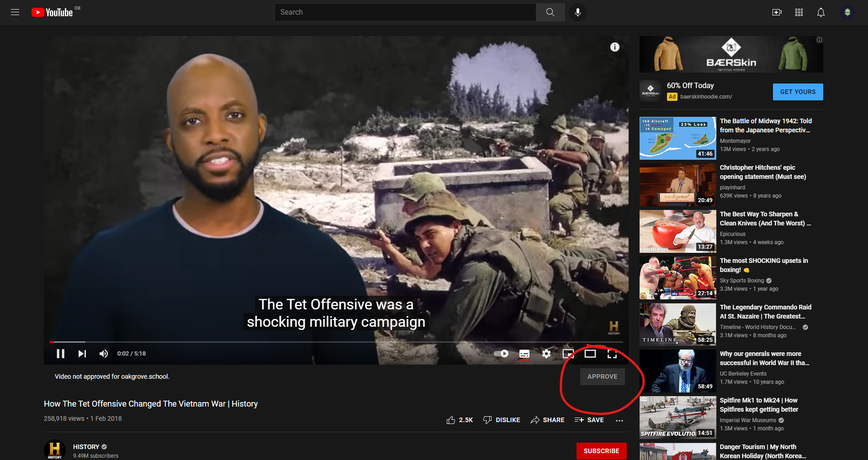Screen dimensions: 868x460
Task: Open Montemayor channel name
Action: point(735,141)
